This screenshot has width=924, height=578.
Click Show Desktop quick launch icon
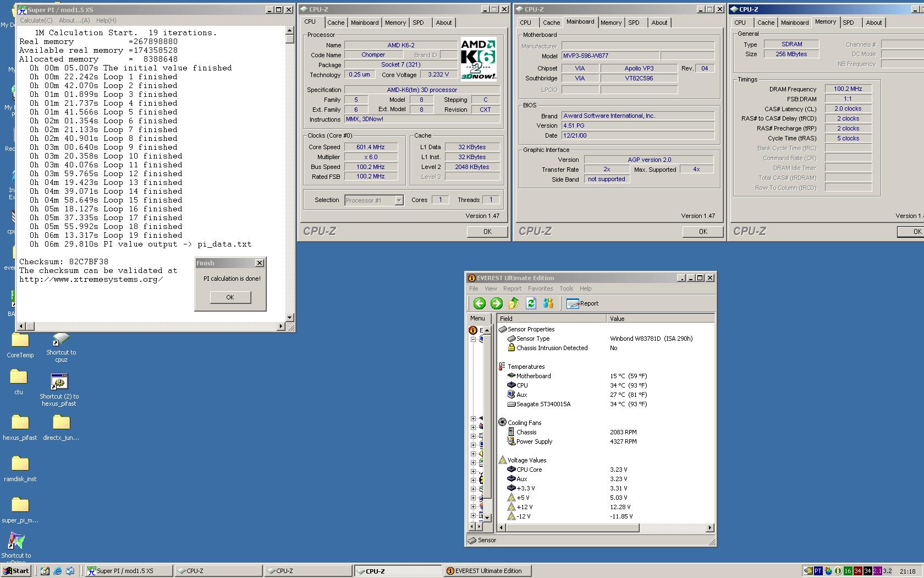[x=45, y=571]
